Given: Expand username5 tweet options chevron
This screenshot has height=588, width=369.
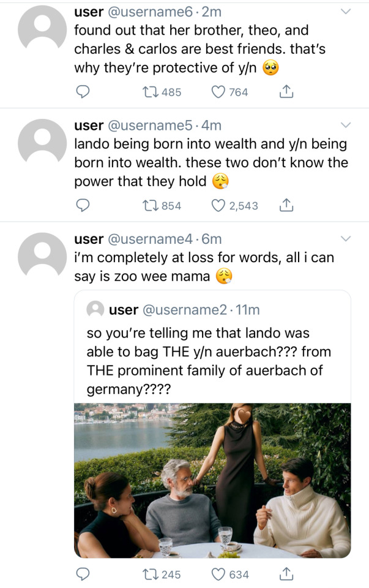Looking at the screenshot, I should pos(346,126).
